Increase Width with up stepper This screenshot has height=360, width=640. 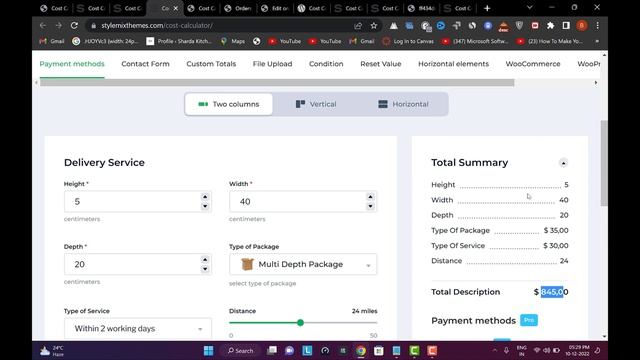370,197
